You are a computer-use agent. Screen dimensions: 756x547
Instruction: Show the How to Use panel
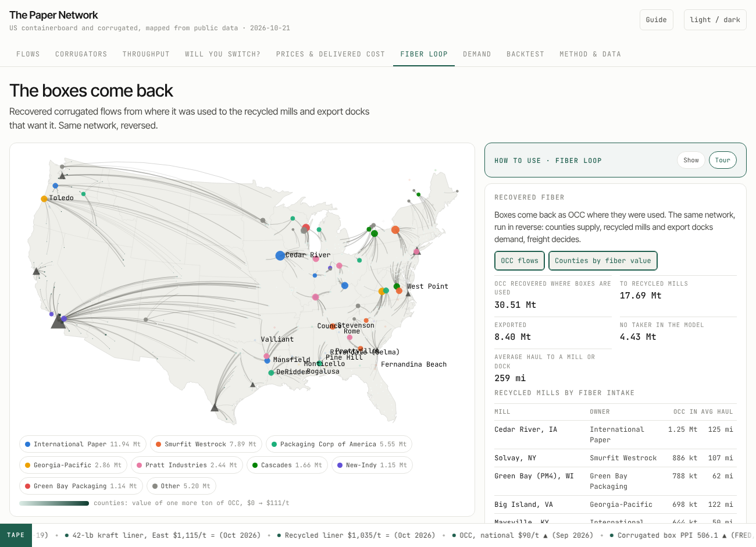691,160
